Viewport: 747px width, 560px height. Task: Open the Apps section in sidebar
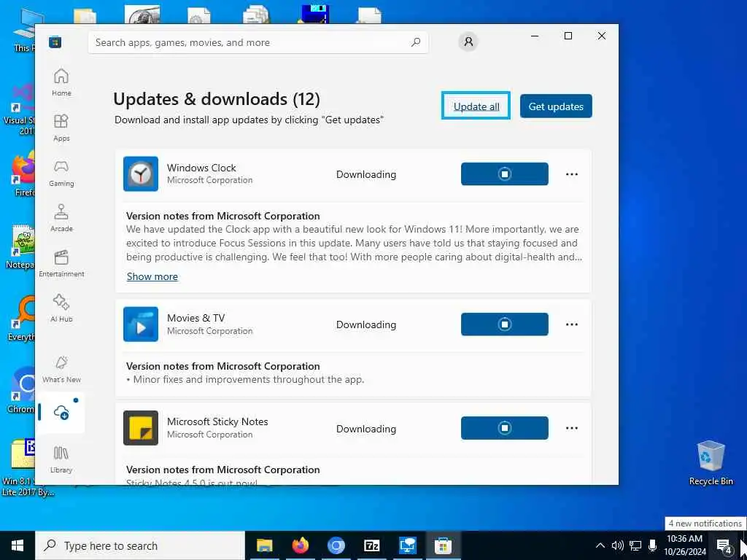pos(61,128)
